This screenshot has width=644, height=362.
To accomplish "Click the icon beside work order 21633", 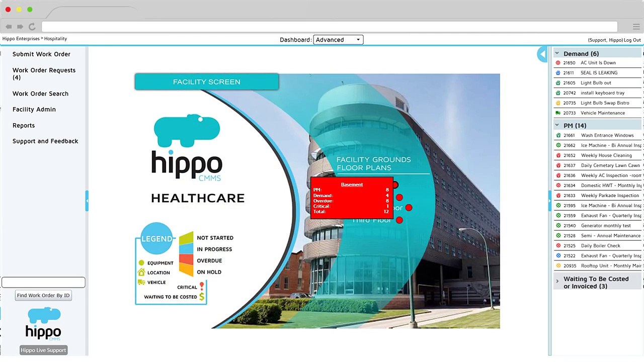I will click(558, 196).
